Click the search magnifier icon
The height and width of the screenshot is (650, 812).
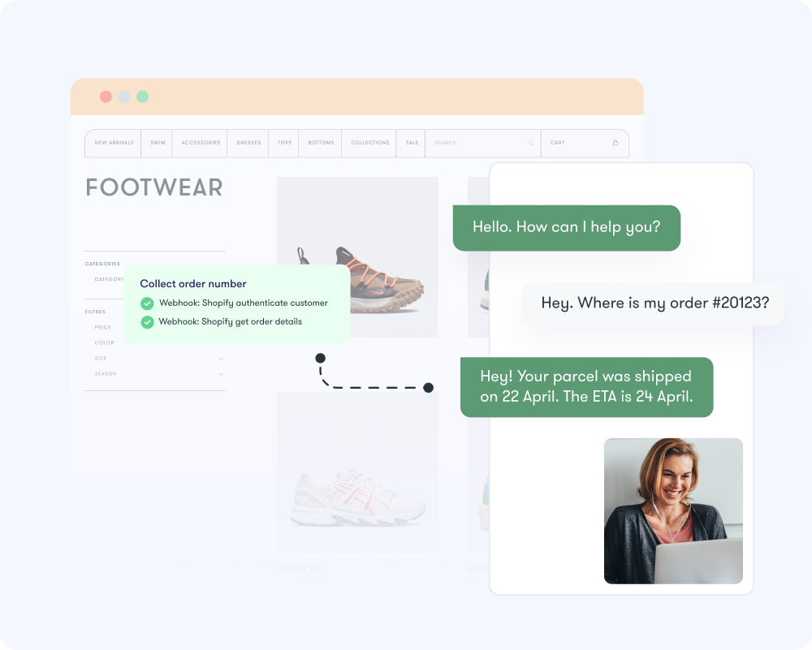pyautogui.click(x=532, y=143)
